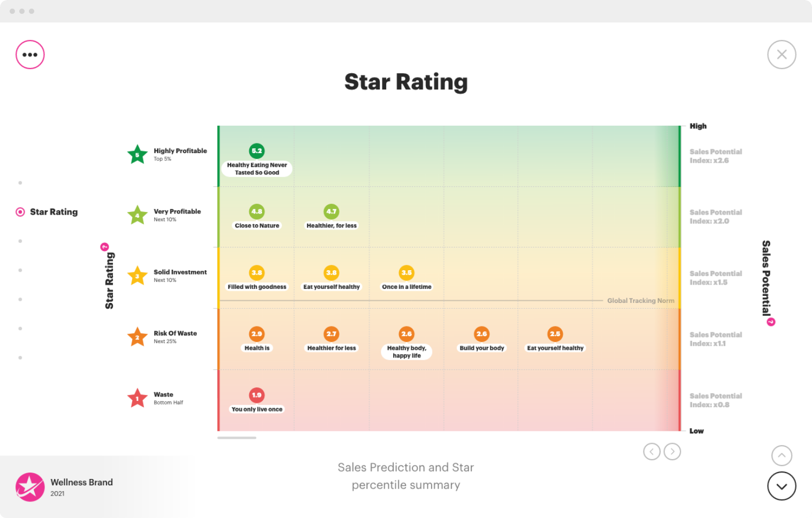Screen dimensions: 812x518
Task: Open the three-dot menu at top left
Action: (30, 54)
